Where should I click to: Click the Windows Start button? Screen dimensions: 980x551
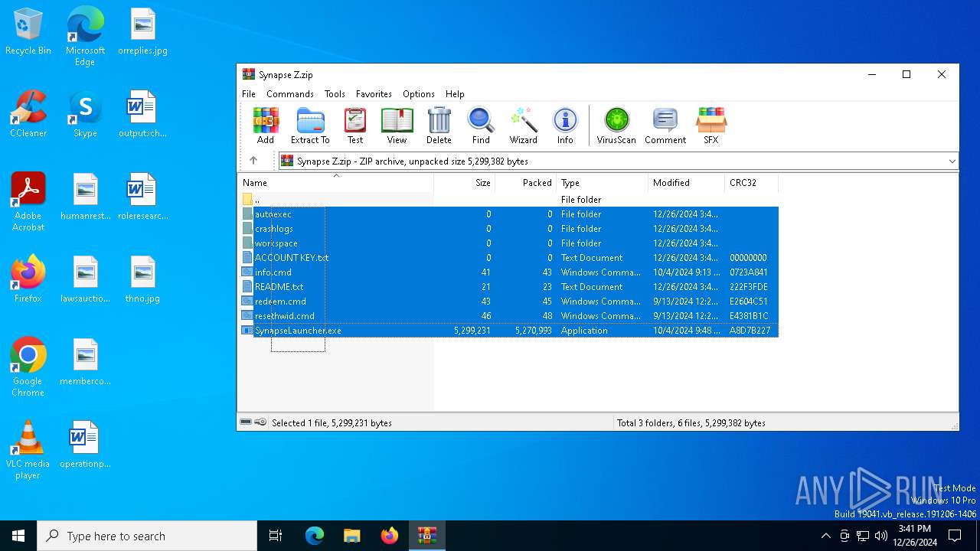tap(18, 536)
